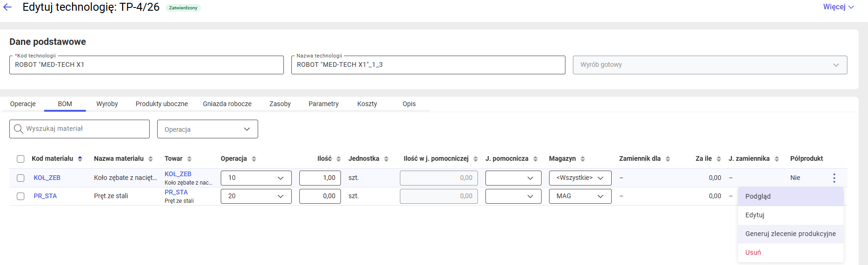The image size is (868, 265).
Task: Open the MAG warehouse dropdown
Action: pyautogui.click(x=580, y=196)
